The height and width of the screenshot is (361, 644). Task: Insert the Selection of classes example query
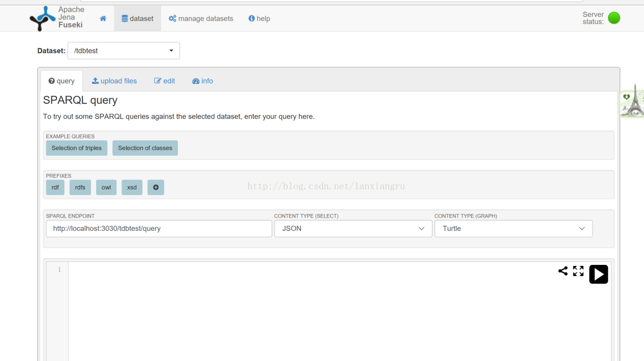[x=145, y=148]
